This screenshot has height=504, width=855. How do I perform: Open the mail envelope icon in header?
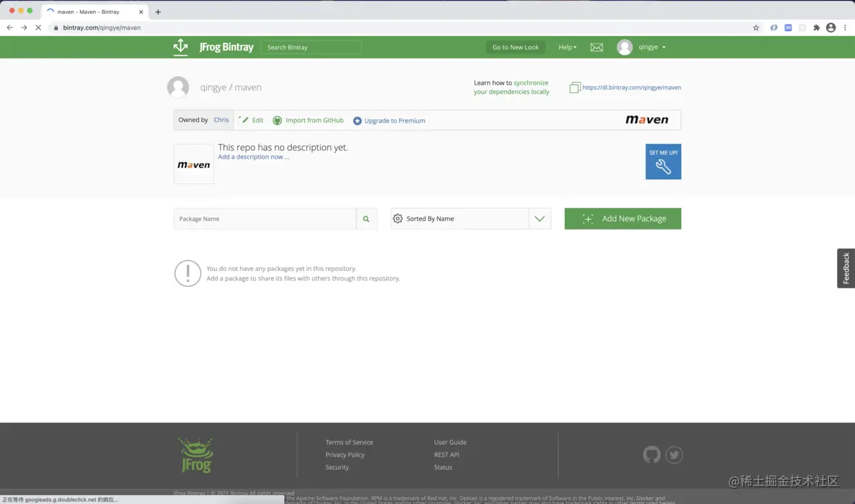[596, 48]
